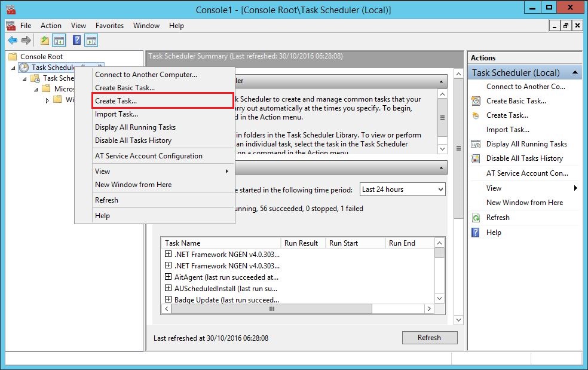Open the View submenu arrow in Actions pane
The image size is (588, 370).
pyautogui.click(x=575, y=188)
